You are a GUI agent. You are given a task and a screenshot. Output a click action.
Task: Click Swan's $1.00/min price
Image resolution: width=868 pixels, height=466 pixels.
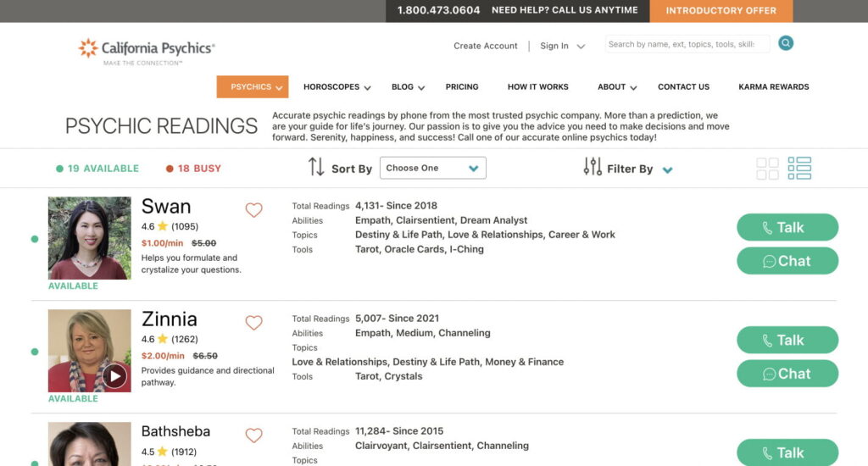click(x=162, y=243)
